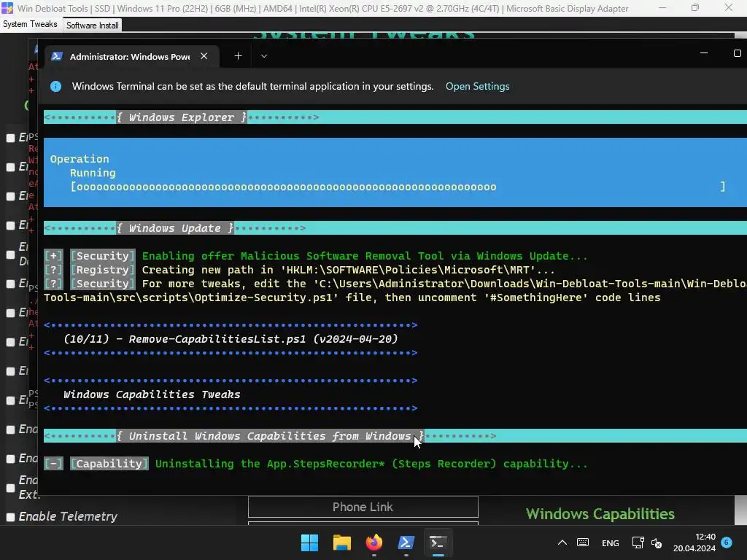Click the Open Settings link
The width and height of the screenshot is (747, 560).
point(477,86)
